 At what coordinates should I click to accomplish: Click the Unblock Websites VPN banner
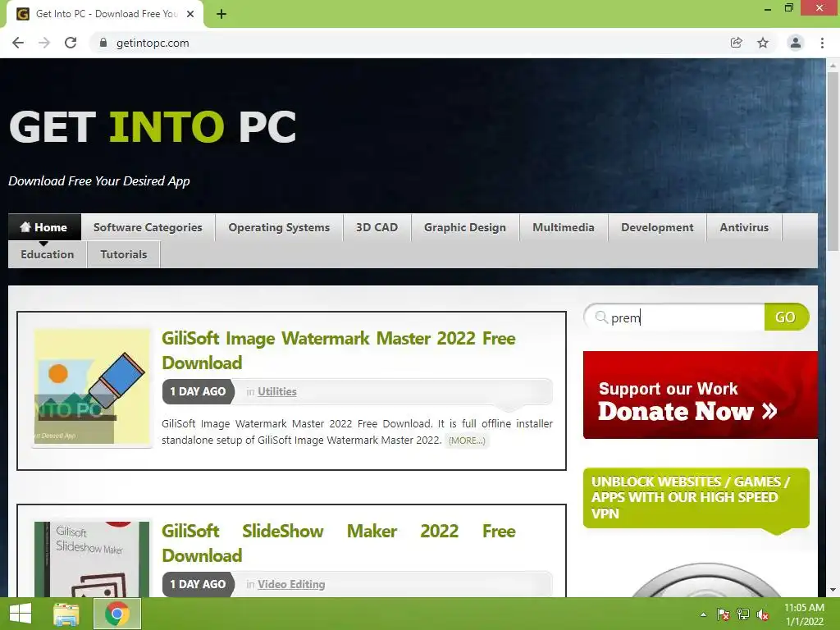(x=696, y=498)
